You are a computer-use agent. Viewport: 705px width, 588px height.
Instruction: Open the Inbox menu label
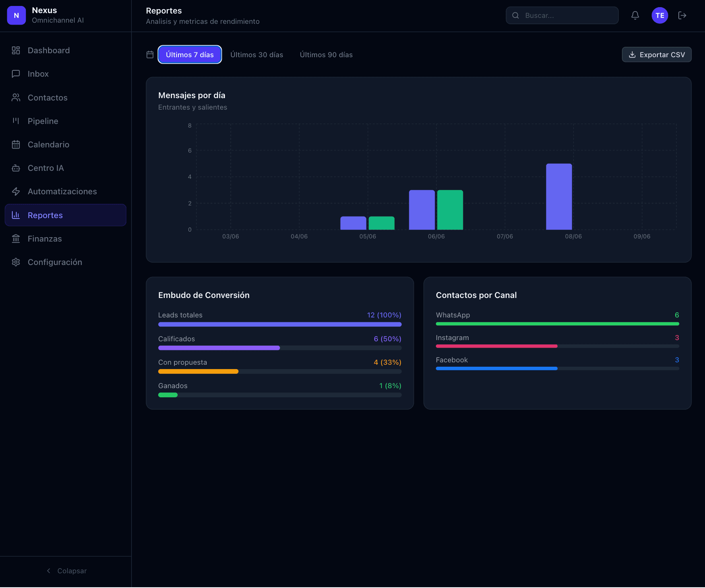pyautogui.click(x=38, y=74)
